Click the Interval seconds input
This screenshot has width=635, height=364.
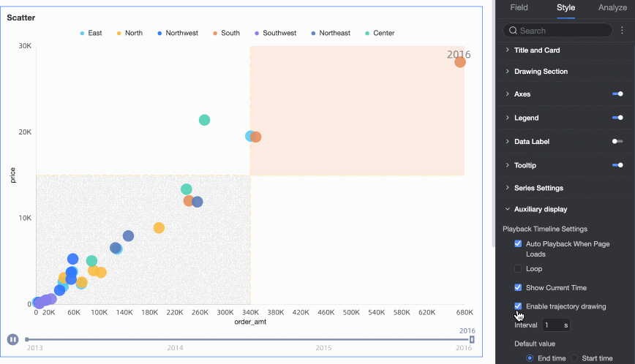[556, 325]
